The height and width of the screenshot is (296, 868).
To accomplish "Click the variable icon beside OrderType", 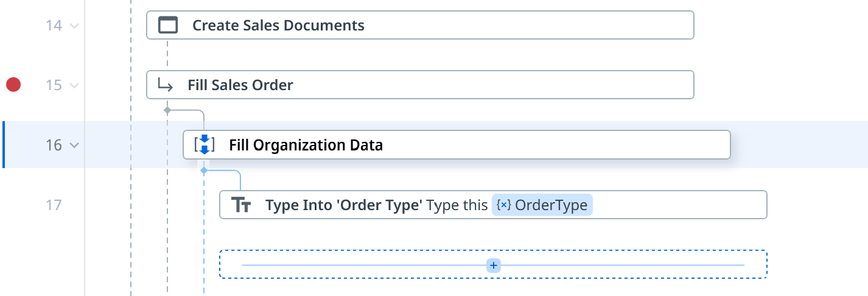I will click(504, 205).
